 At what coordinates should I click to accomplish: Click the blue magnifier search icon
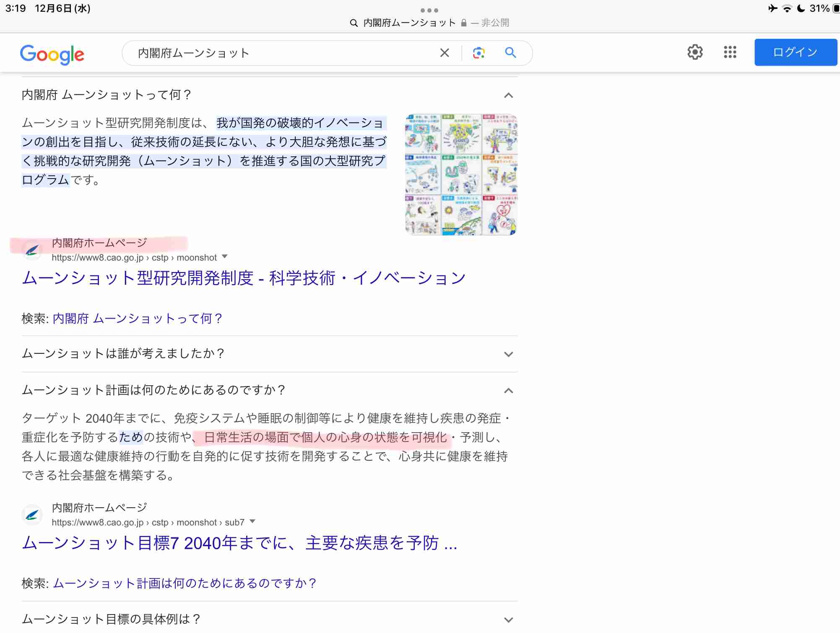tap(510, 52)
